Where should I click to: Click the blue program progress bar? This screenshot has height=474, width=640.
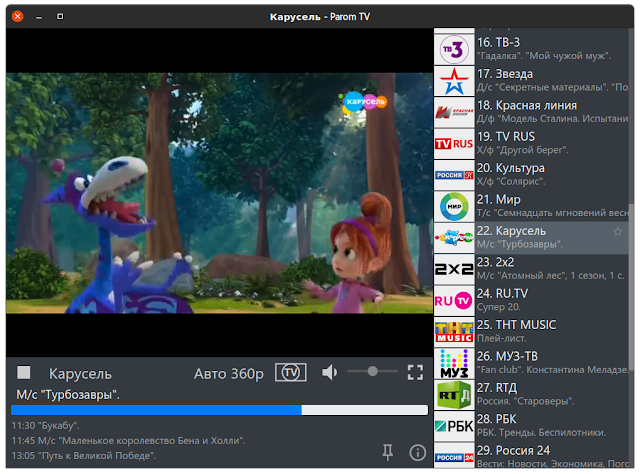point(220,410)
